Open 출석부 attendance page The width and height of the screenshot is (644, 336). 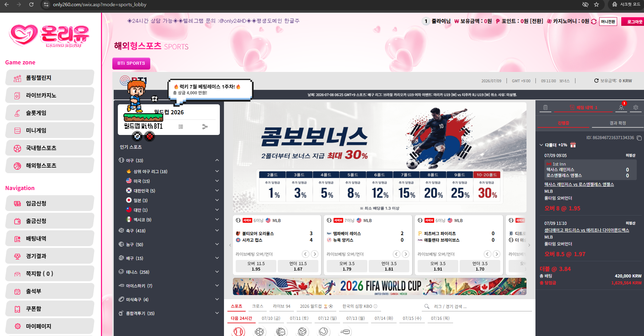pos(50,291)
